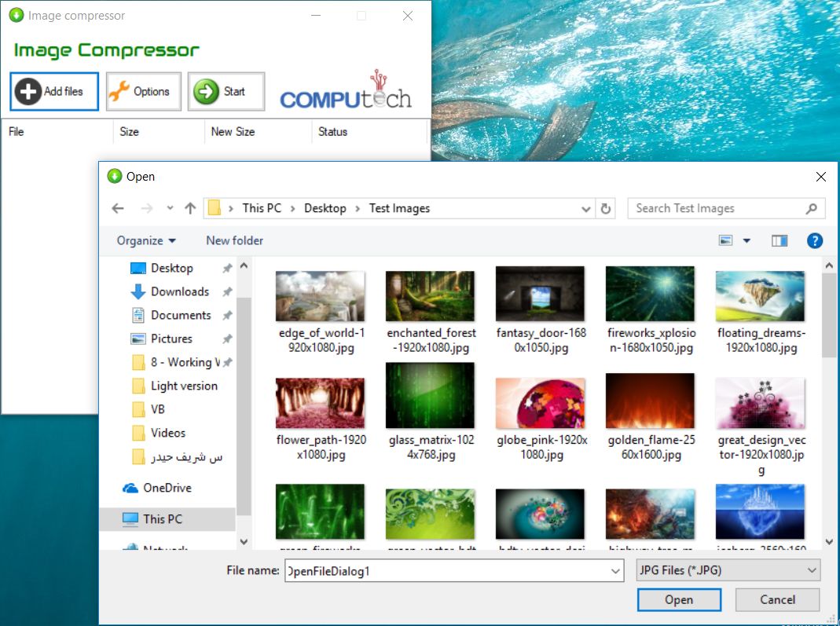Expand the change view dropdown arrow
840x626 pixels.
[x=746, y=240]
